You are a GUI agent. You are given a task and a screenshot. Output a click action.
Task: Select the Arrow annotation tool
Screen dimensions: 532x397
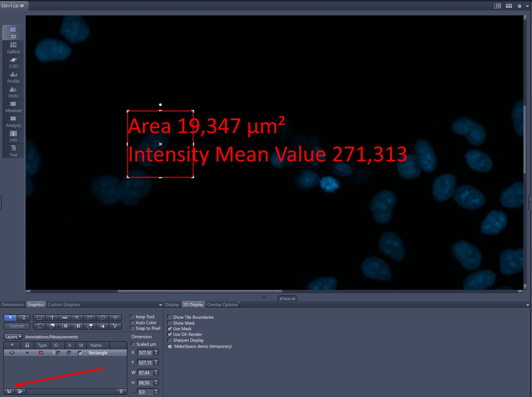click(x=78, y=318)
